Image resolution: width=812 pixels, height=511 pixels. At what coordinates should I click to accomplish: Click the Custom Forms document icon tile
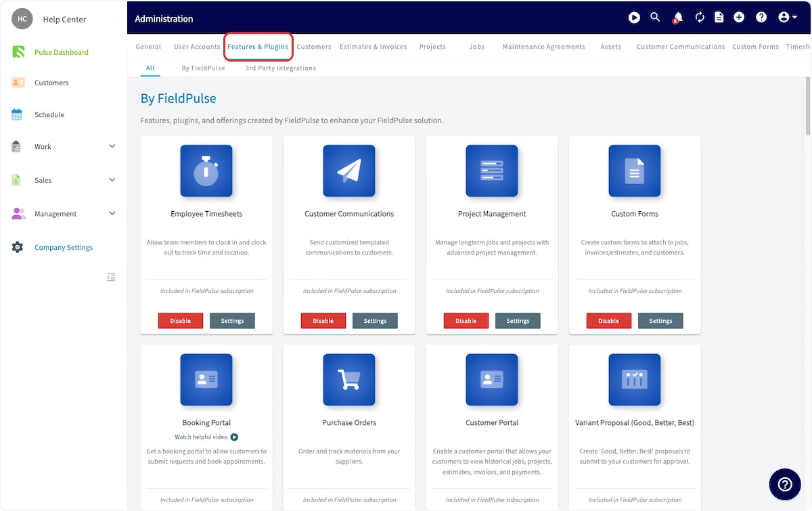click(x=635, y=171)
